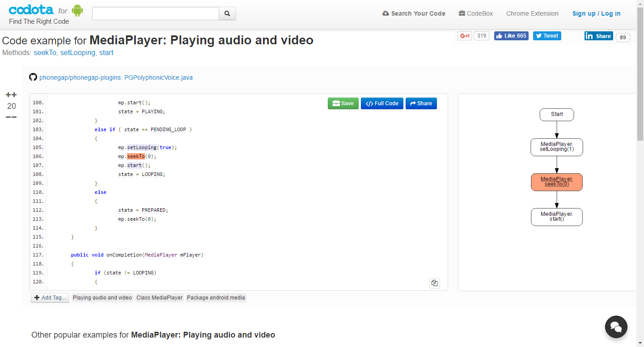The height and width of the screenshot is (347, 644).
Task: Downvote the code example with minus icon
Action: (11, 117)
